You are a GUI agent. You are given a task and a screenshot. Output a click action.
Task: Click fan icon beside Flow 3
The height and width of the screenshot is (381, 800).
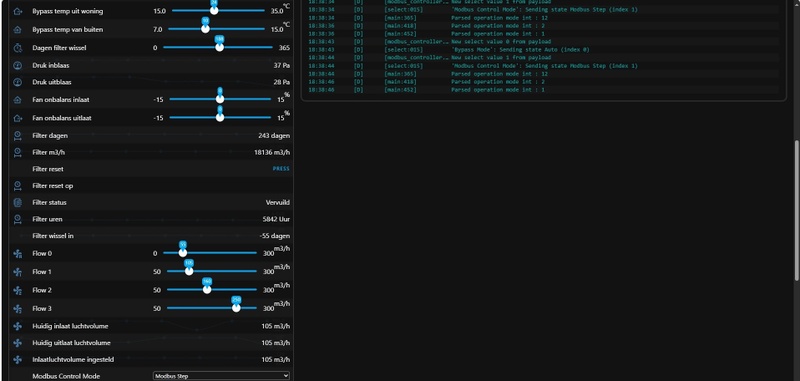[x=17, y=309]
